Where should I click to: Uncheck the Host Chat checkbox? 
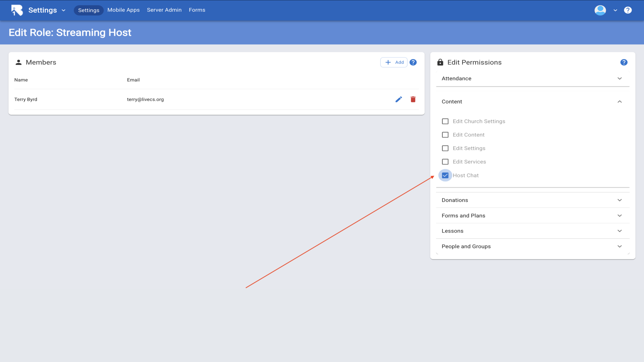point(445,175)
